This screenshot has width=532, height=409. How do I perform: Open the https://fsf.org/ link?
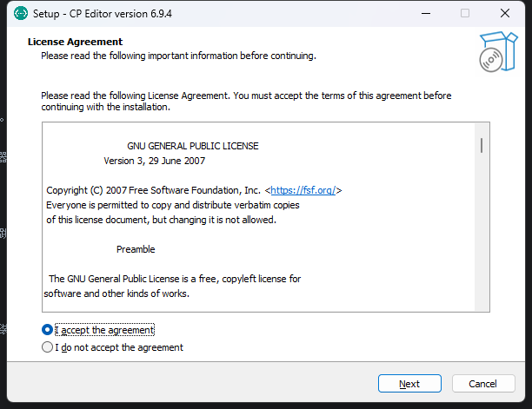303,190
